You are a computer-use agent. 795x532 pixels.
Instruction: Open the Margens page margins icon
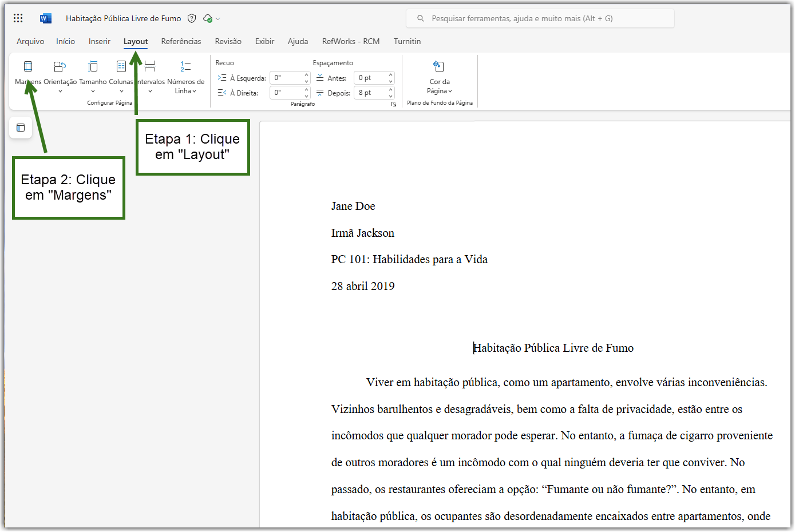pyautogui.click(x=27, y=66)
